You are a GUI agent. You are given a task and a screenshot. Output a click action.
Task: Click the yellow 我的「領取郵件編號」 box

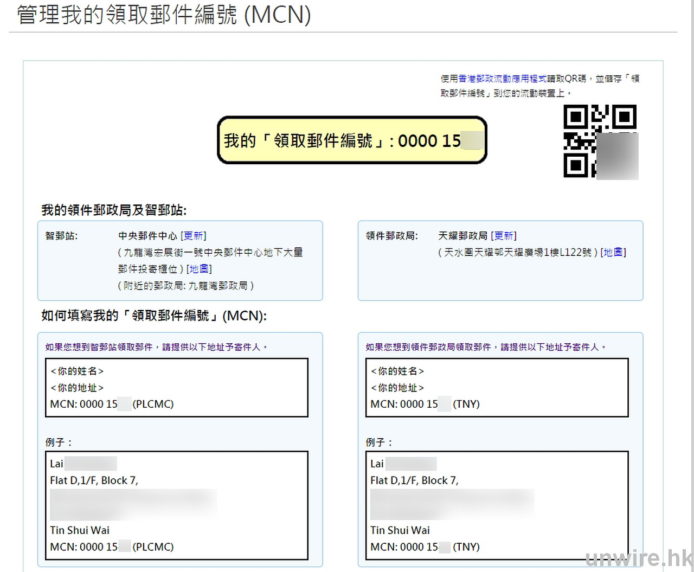[352, 141]
